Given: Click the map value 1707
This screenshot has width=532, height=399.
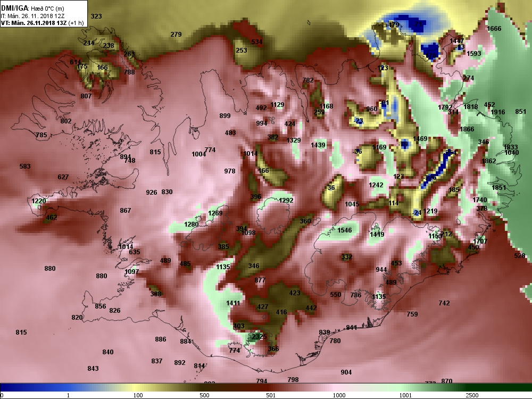Looking at the screenshot, I should [480, 241].
